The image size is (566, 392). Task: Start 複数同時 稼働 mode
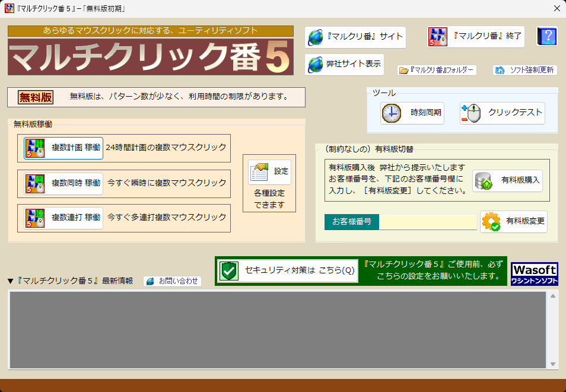tap(63, 184)
